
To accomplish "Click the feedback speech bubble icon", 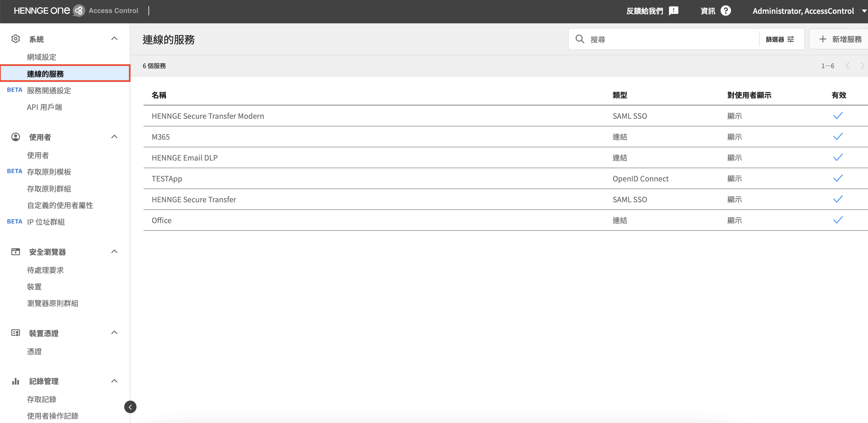I will pyautogui.click(x=673, y=11).
